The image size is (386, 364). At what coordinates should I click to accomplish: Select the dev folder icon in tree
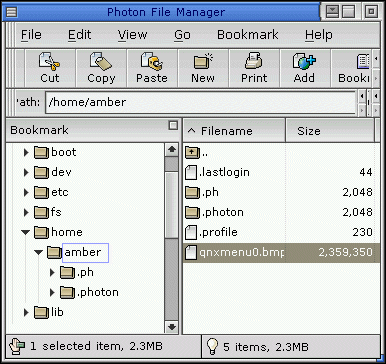pos(42,173)
